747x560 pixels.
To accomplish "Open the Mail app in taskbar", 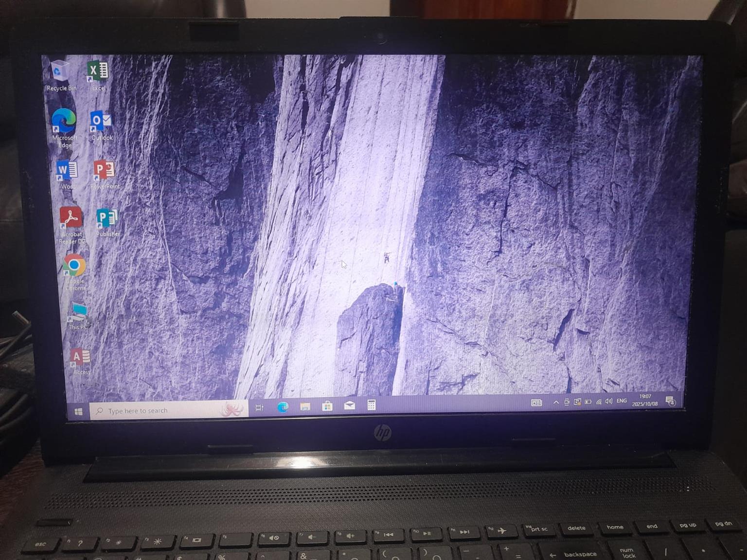I will point(349,405).
